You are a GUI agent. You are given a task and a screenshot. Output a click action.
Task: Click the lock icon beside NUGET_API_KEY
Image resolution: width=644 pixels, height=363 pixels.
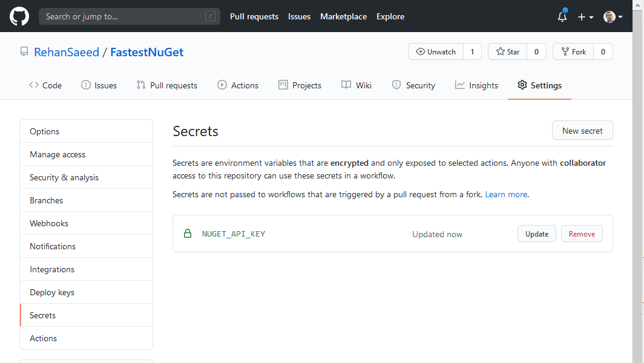coord(188,233)
